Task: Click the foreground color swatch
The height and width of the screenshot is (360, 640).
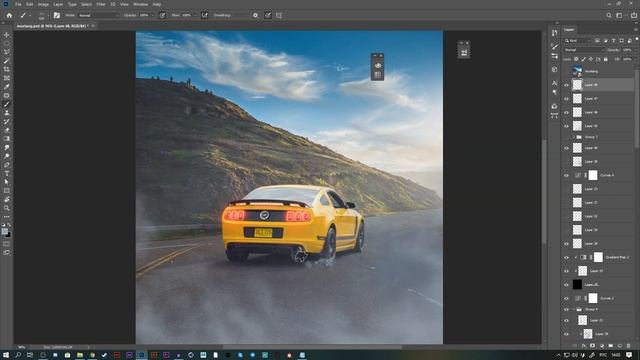Action: point(4,231)
